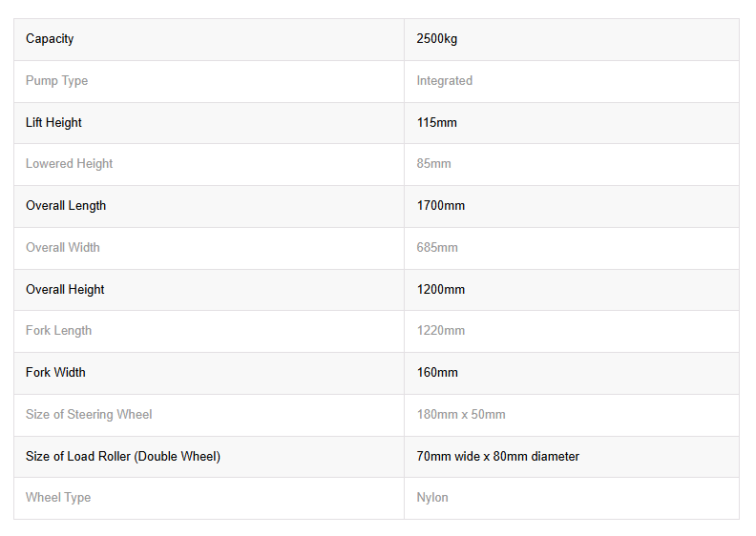
Task: Select the 1700mm value cell
Action: (572, 206)
